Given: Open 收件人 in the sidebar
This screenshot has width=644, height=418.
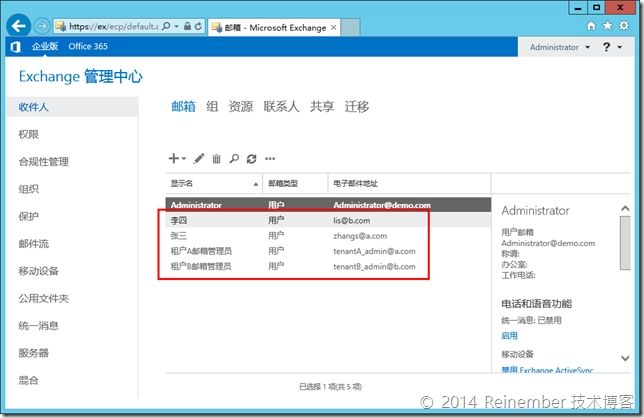Looking at the screenshot, I should coord(72,107).
